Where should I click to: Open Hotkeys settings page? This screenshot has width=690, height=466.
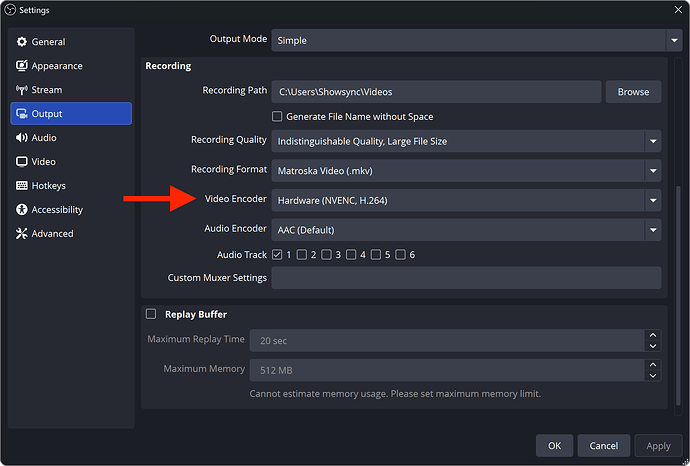point(71,185)
